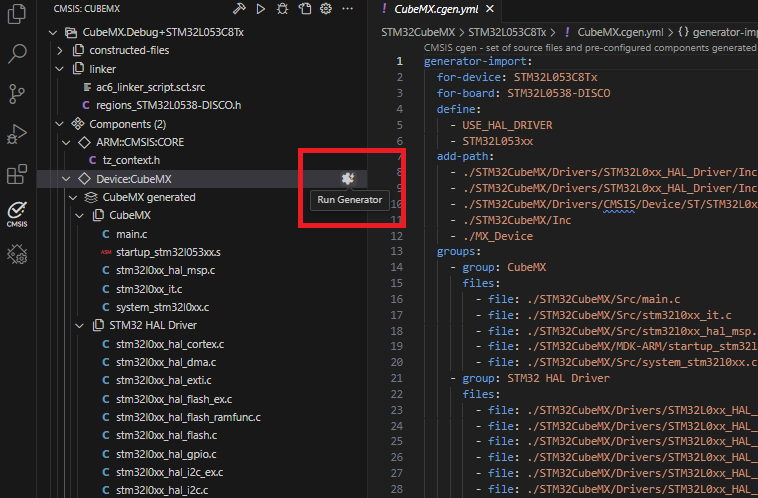Open system_stm32l0xx.c file

[x=162, y=308]
